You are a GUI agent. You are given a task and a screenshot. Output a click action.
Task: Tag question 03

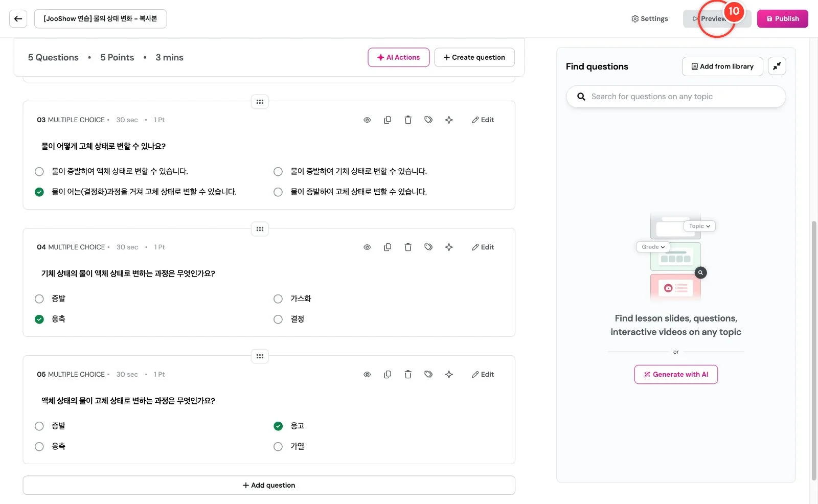coord(428,120)
